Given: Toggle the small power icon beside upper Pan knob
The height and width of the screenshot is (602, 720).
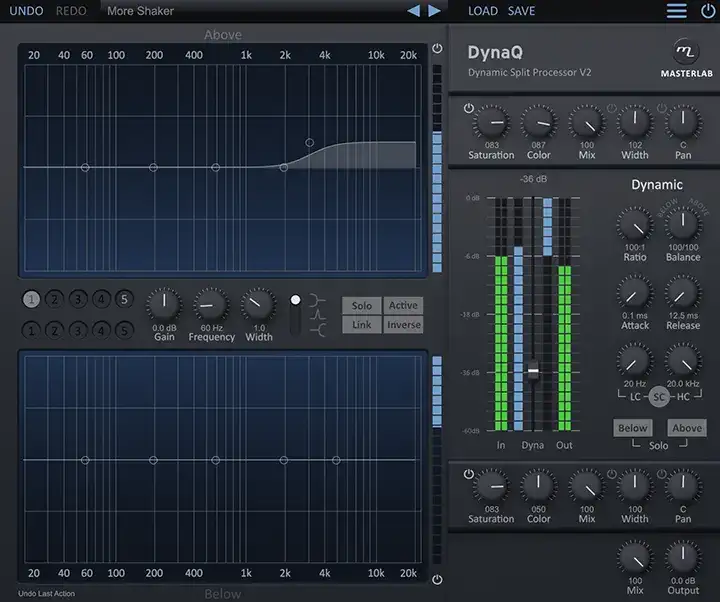Looking at the screenshot, I should click(x=661, y=108).
